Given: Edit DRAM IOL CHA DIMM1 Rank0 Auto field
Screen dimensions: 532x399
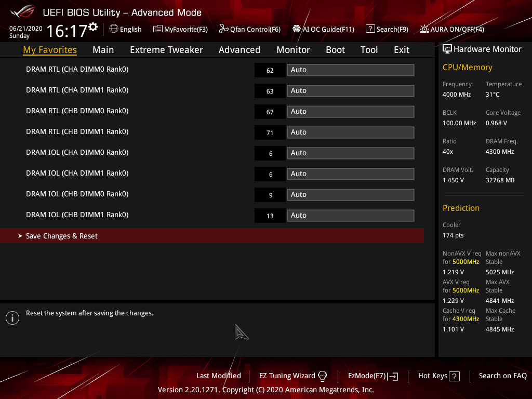Looking at the screenshot, I should click(351, 174).
